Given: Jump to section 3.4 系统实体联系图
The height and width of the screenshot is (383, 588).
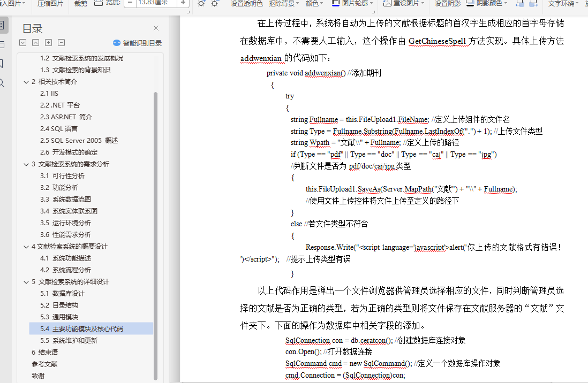Looking at the screenshot, I should point(69,211).
